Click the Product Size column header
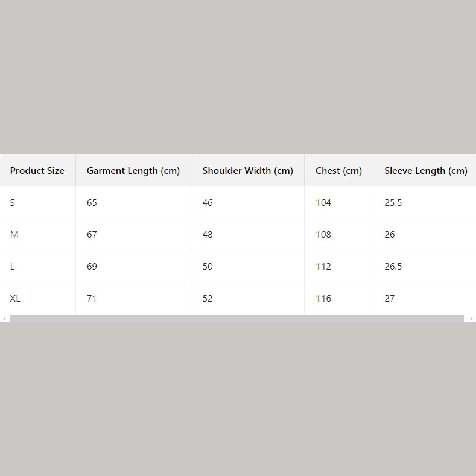This screenshot has width=476, height=476. tap(37, 171)
